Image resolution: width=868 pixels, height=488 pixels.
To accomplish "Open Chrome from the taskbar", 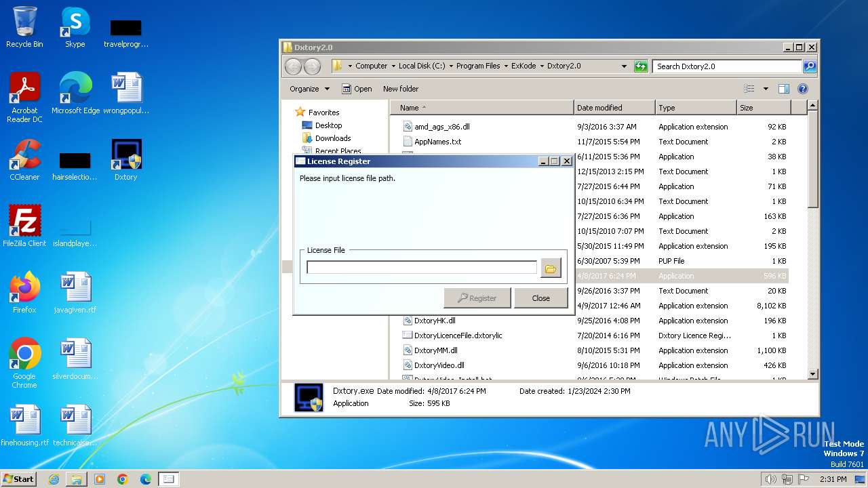I will [123, 479].
